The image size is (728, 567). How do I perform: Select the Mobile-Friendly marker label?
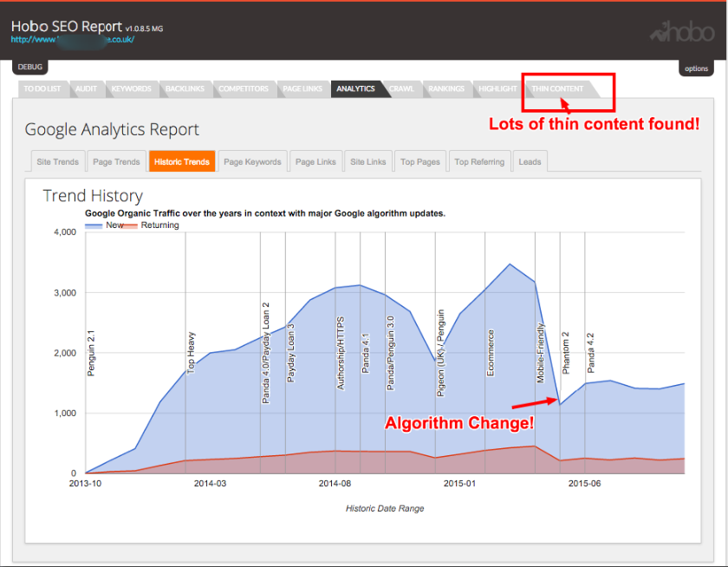tap(540, 353)
